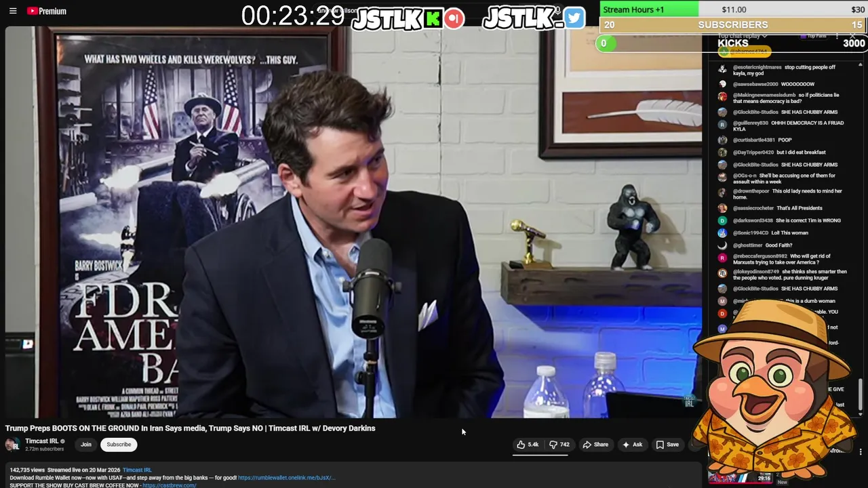Click @OGs-o-n chat avatar

click(722, 178)
